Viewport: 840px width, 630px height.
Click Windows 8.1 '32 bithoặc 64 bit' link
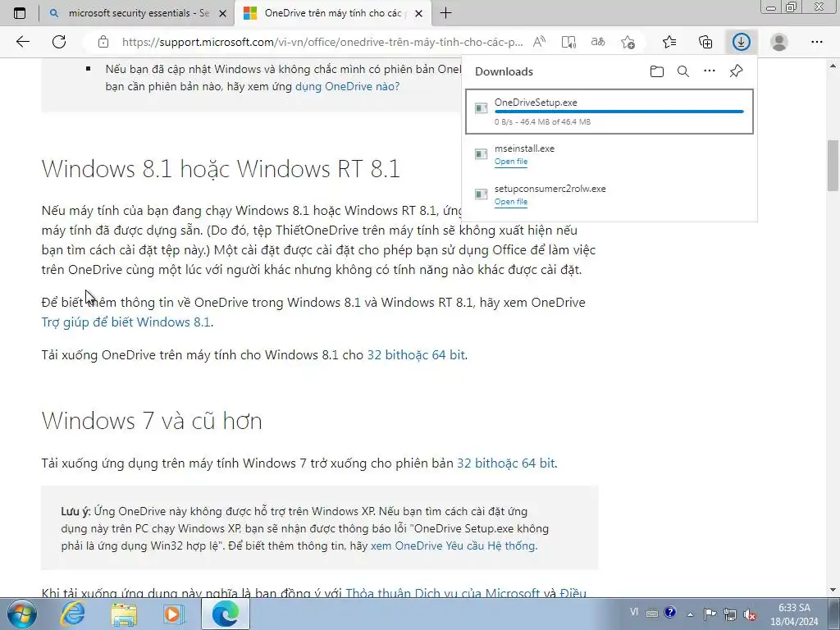point(416,354)
